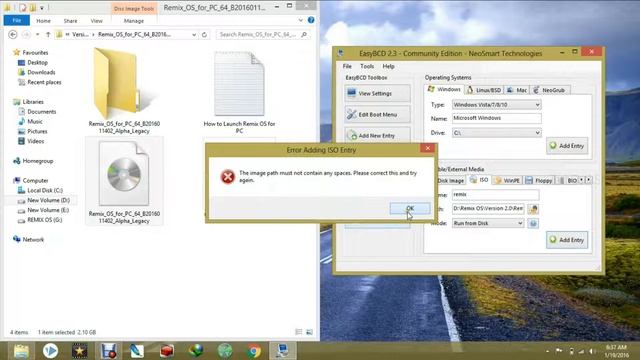Select New Volume (E:) in navigation pane
640x360 pixels.
[48, 210]
